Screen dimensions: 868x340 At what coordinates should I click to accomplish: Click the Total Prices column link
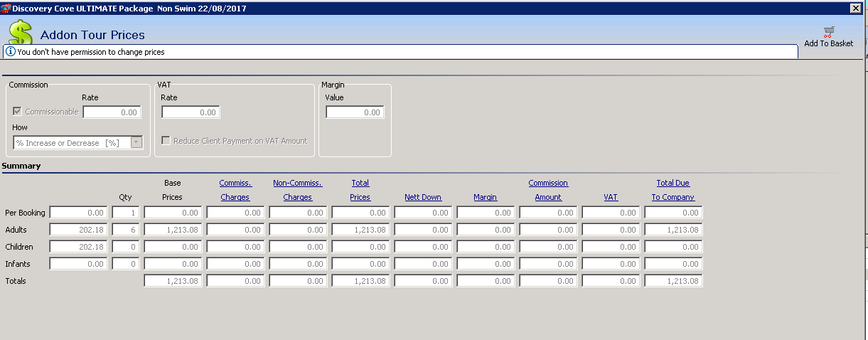[x=360, y=190]
